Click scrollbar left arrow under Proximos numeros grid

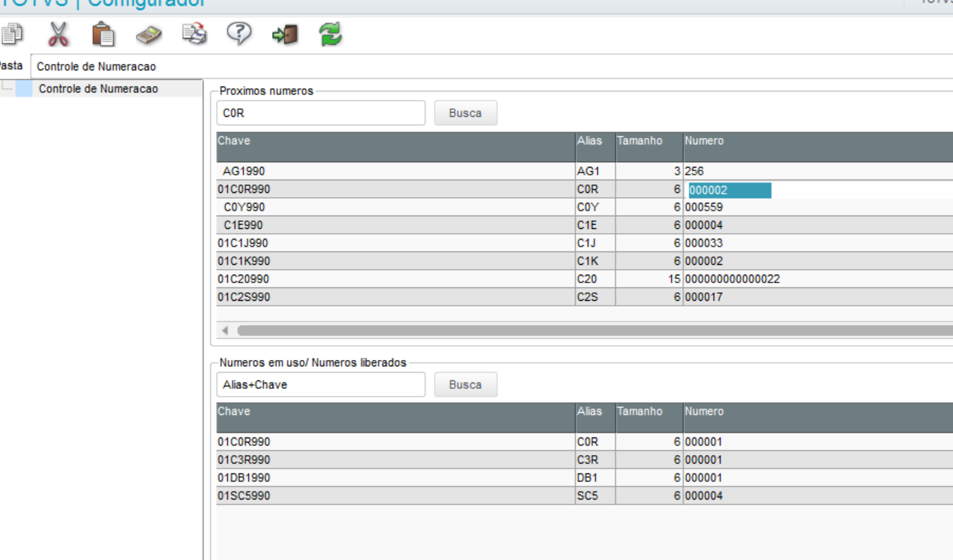point(225,330)
